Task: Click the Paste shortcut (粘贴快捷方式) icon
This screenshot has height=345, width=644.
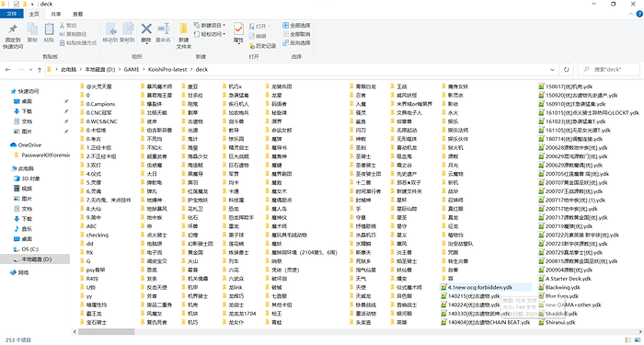Action: [x=62, y=42]
